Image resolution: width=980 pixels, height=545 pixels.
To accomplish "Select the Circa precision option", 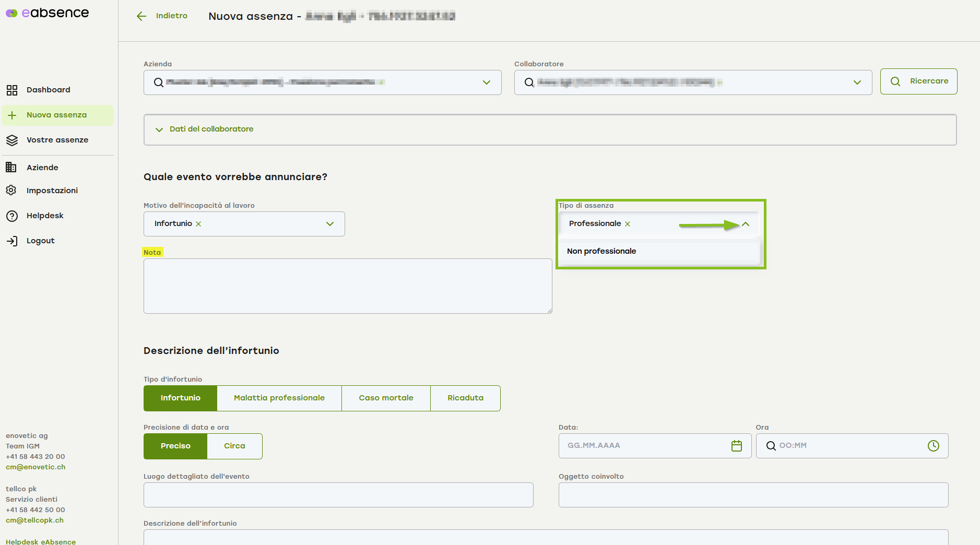I will [234, 446].
